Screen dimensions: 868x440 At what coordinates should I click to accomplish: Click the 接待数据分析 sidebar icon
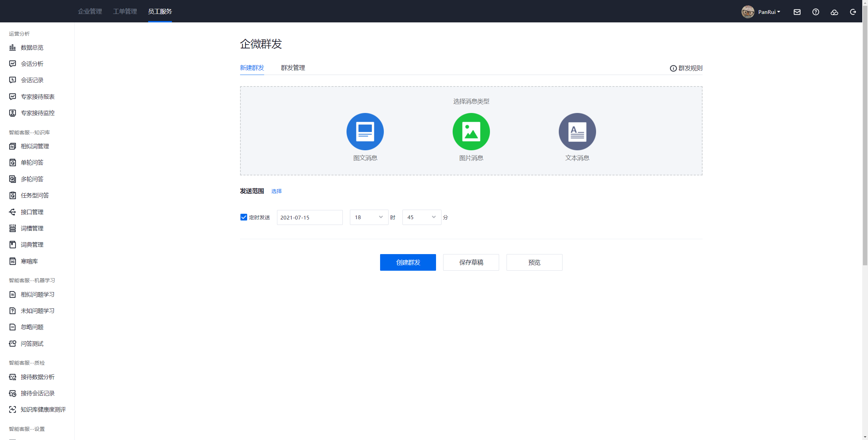[x=13, y=377]
